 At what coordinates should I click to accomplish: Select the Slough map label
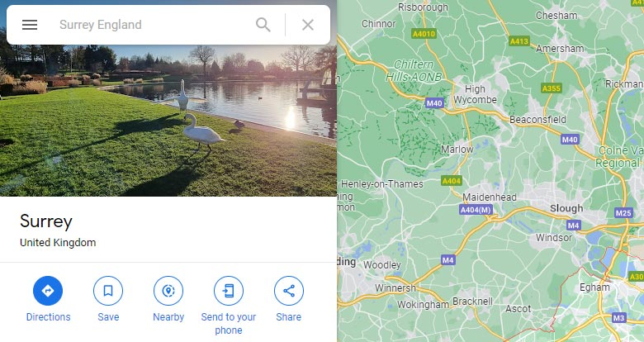click(566, 208)
